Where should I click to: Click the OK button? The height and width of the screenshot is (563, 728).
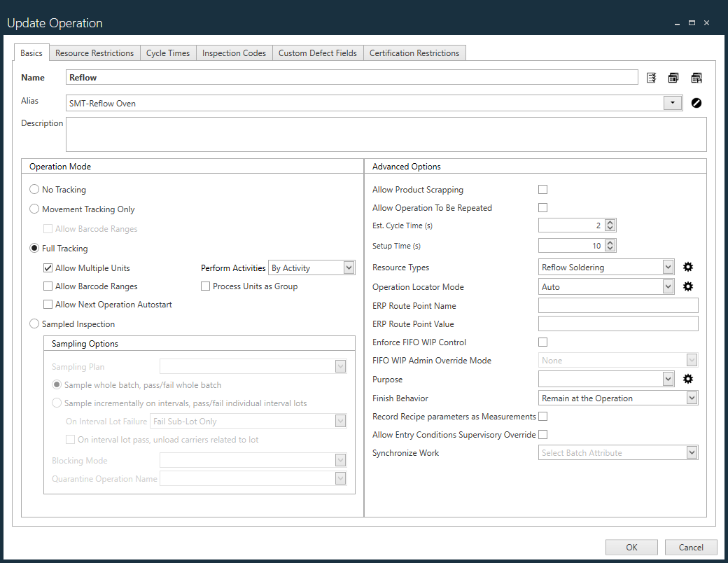631,547
